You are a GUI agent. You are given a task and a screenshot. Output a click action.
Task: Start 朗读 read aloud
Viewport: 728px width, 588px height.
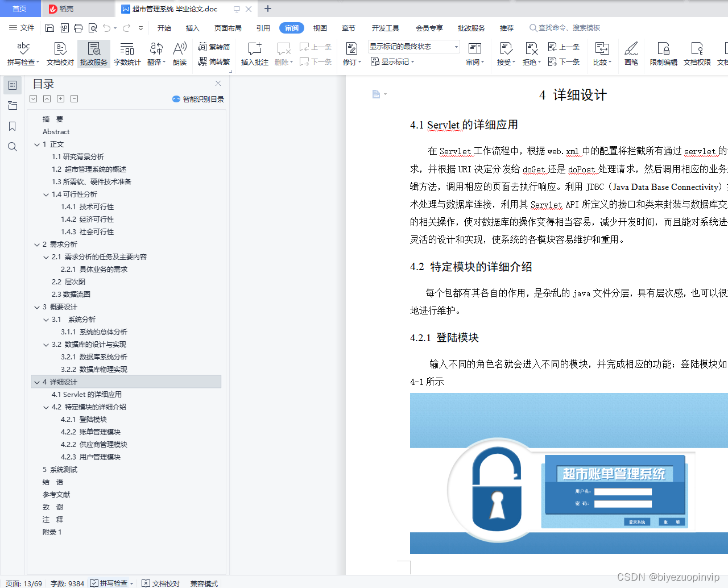pos(180,54)
